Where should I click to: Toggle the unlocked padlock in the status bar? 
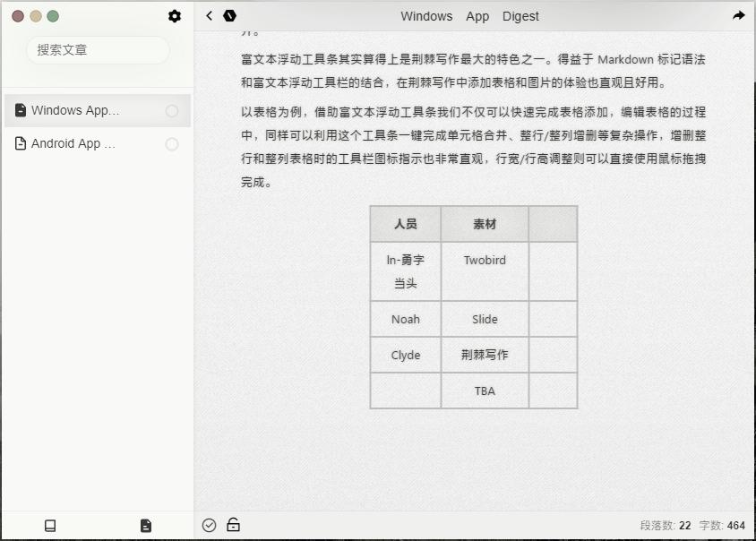[233, 525]
